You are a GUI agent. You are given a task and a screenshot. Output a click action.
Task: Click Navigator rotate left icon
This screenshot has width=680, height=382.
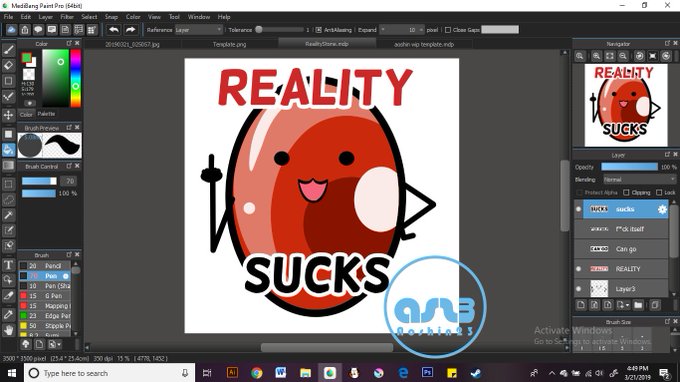(x=639, y=56)
